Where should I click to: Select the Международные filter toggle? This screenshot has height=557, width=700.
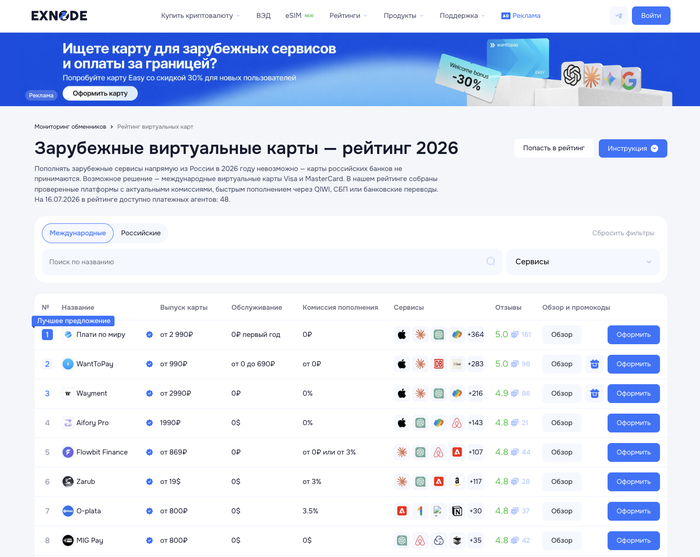click(78, 233)
